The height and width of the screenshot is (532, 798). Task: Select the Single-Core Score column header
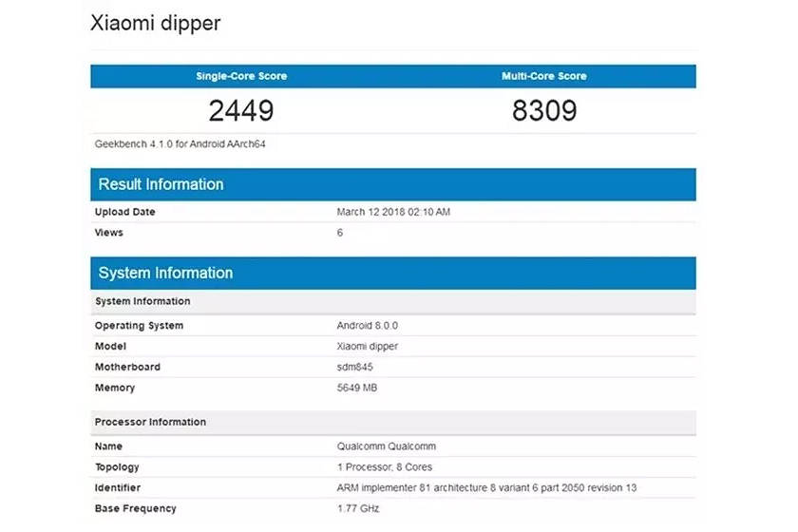point(241,76)
